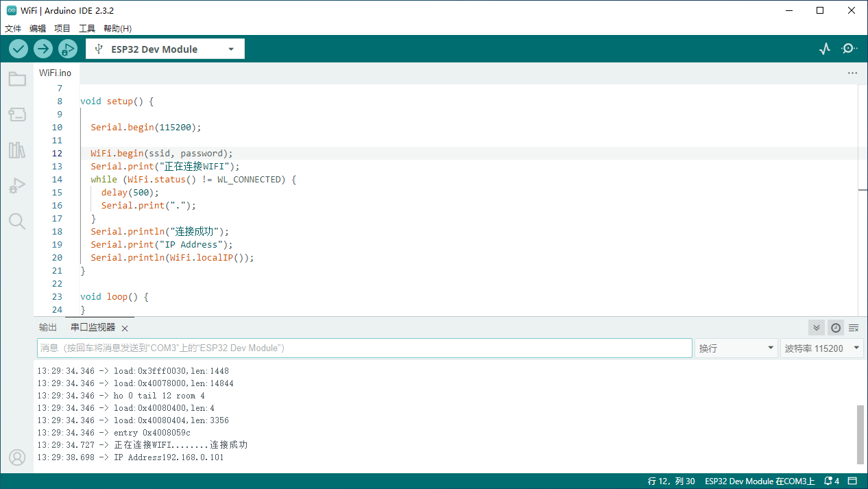Toggle bottom panel icon in status bar

click(853, 481)
